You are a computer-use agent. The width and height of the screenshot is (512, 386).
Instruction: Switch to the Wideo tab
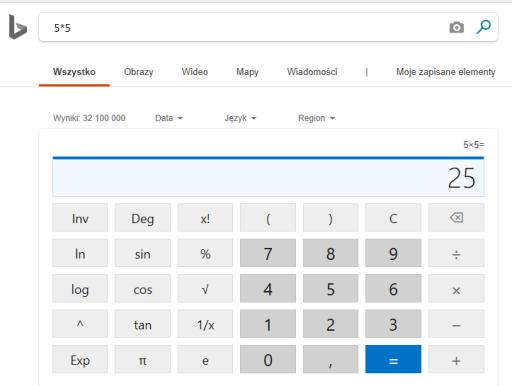tap(195, 72)
